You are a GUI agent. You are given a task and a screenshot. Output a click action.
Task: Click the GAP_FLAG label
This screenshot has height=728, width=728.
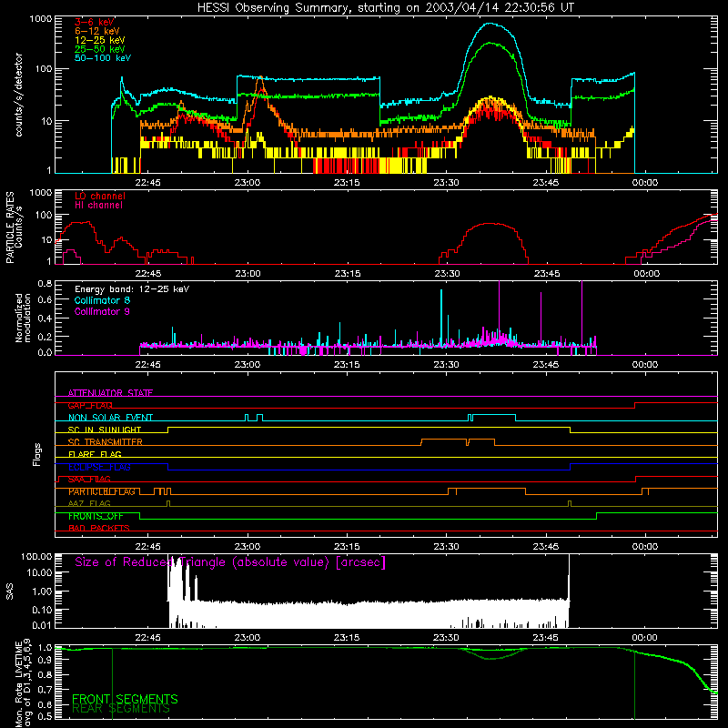90,405
